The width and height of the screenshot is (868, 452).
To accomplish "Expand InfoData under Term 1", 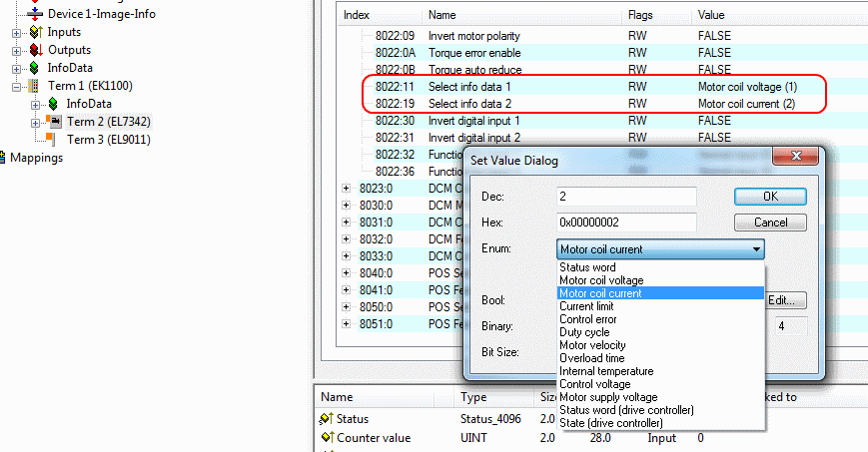I will pyautogui.click(x=35, y=105).
